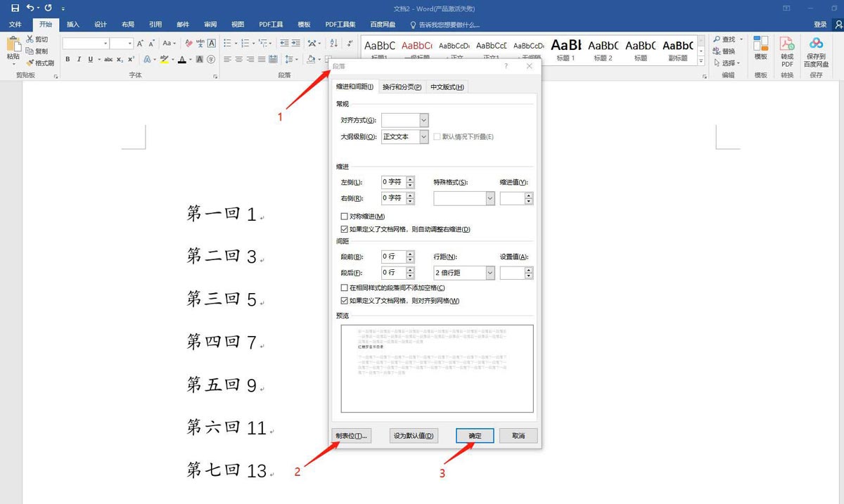Click the center alignment icon
844x504 pixels.
click(x=239, y=60)
